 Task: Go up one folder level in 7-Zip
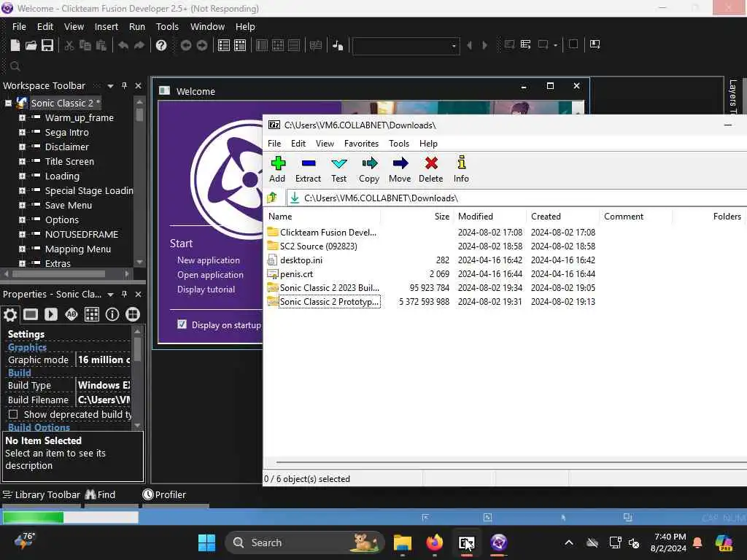pos(273,198)
